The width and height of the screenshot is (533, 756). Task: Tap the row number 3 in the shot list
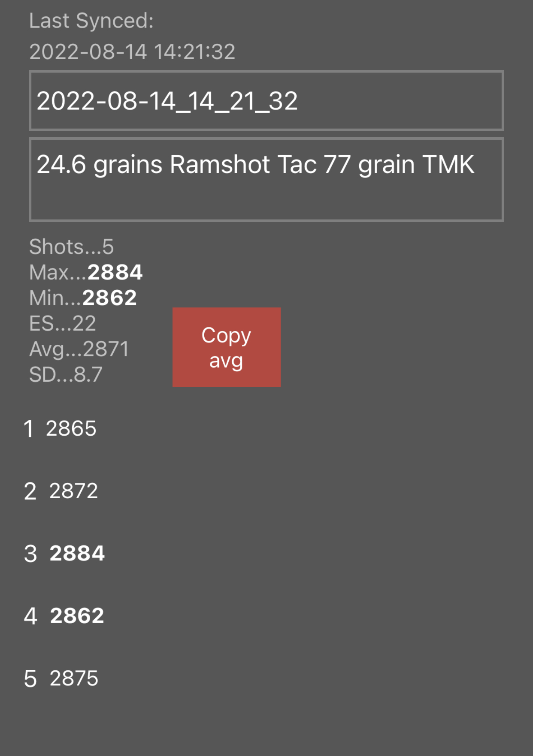tap(30, 554)
